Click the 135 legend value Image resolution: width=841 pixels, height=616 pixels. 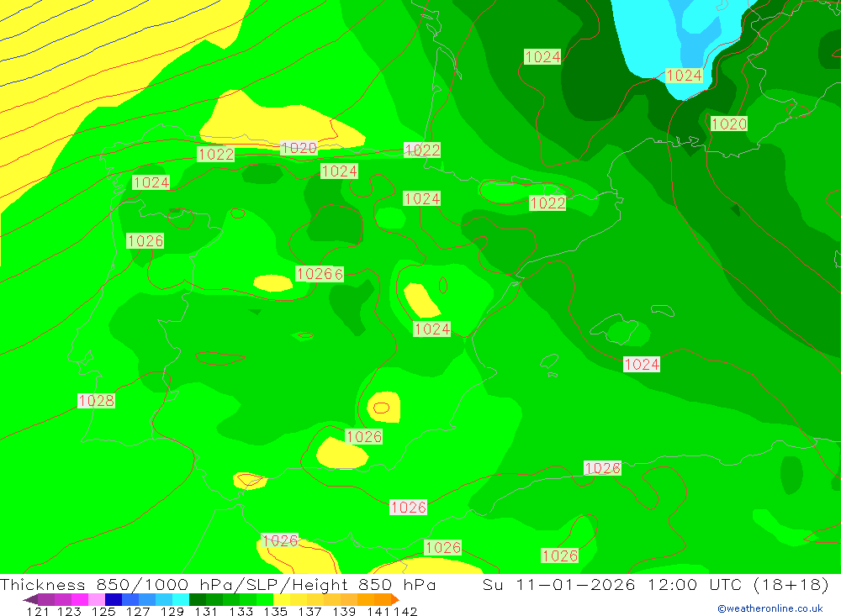(276, 611)
